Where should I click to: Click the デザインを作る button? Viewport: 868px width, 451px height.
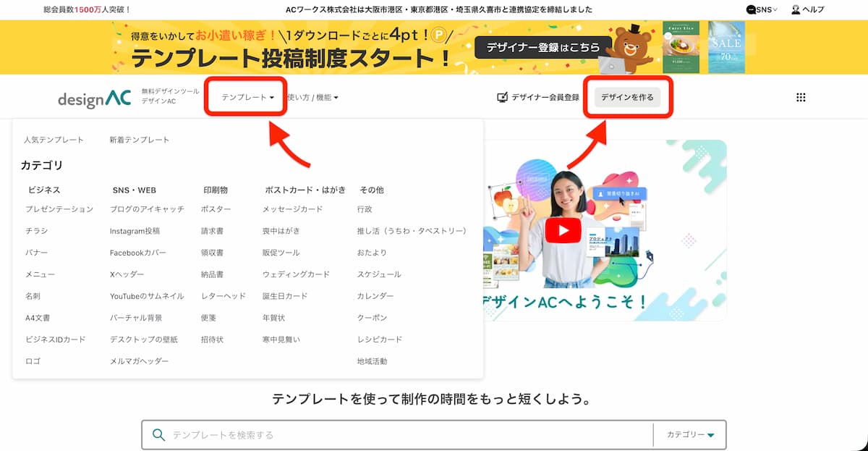coord(627,98)
